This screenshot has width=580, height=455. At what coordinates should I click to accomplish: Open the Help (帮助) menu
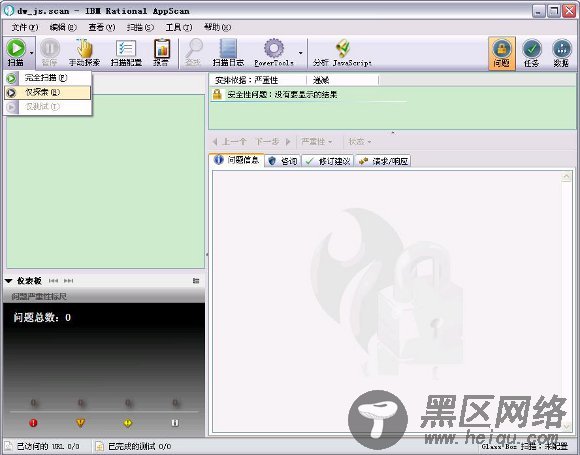pos(217,27)
